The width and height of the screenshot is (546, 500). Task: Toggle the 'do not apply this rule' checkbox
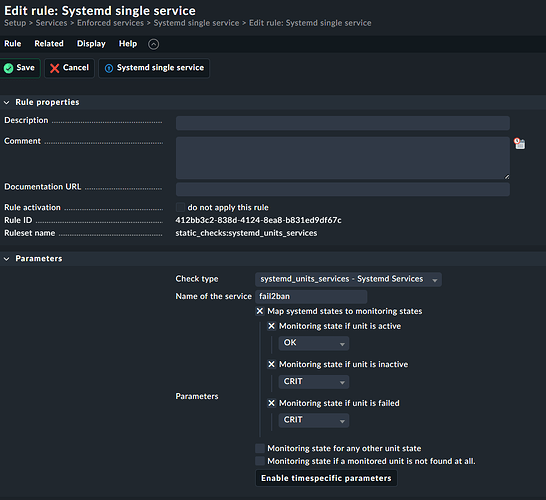click(x=180, y=207)
